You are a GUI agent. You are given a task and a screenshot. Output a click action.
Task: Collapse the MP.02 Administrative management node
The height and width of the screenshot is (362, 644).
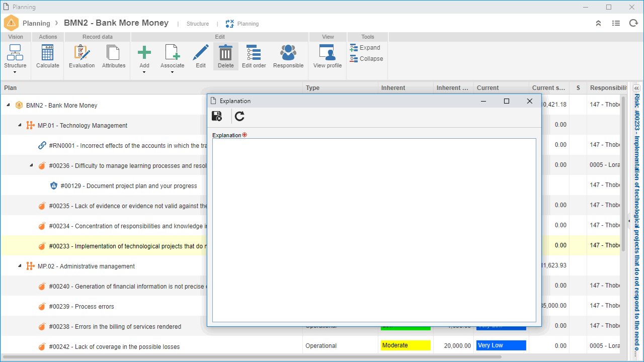tap(20, 266)
